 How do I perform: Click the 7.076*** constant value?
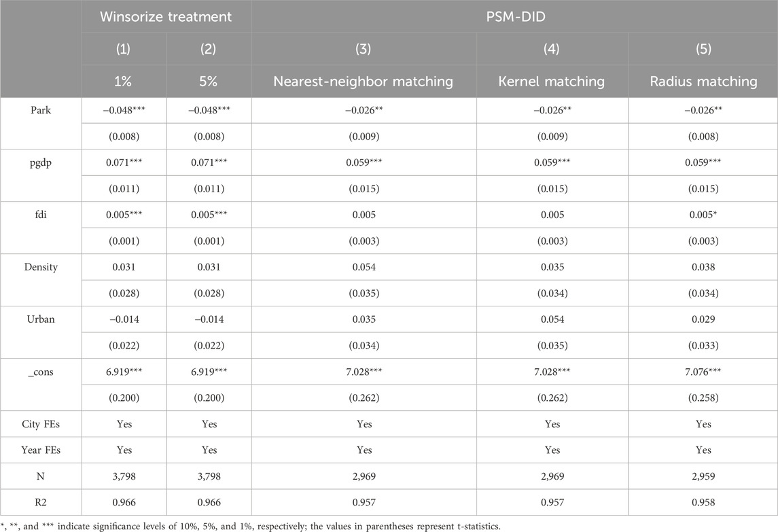(703, 372)
